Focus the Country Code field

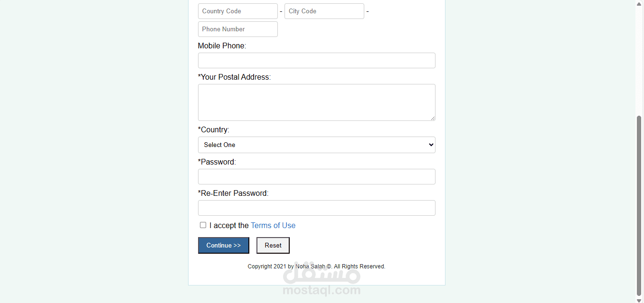(238, 11)
